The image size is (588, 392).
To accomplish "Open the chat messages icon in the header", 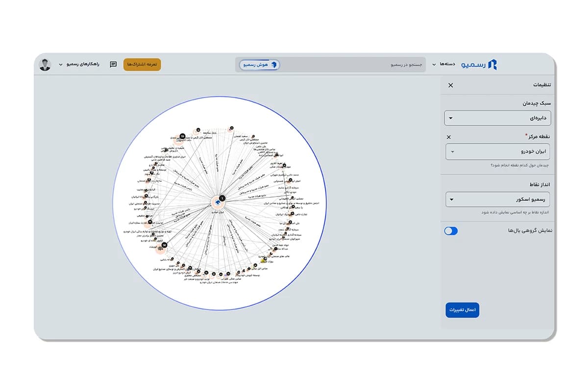I will [x=113, y=65].
